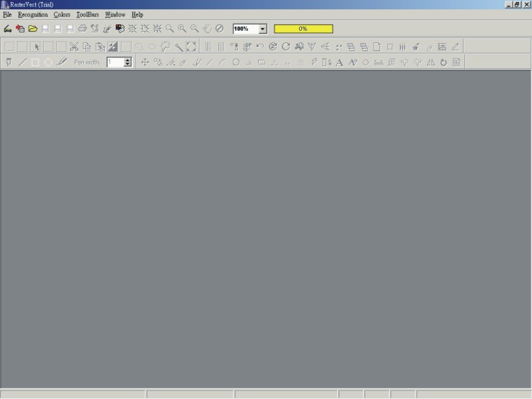Close the RasterVect window
532x399 pixels.
click(x=526, y=5)
